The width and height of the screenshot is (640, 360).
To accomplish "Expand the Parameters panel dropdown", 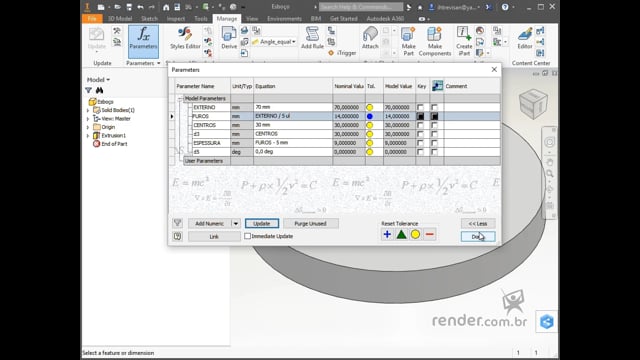I will (159, 63).
